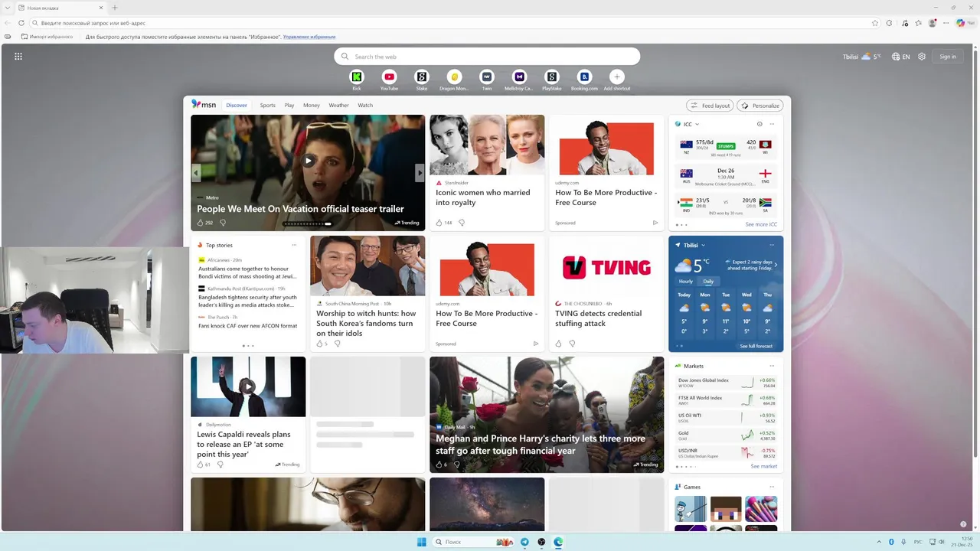The height and width of the screenshot is (551, 980).
Task: Open page settings gear icon
Action: 922,57
